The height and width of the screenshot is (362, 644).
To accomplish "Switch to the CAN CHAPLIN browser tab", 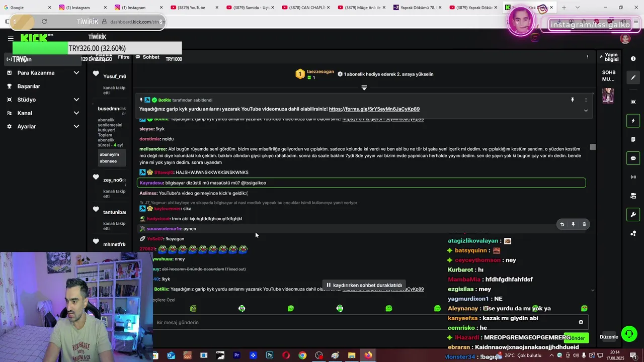I will tap(305, 8).
